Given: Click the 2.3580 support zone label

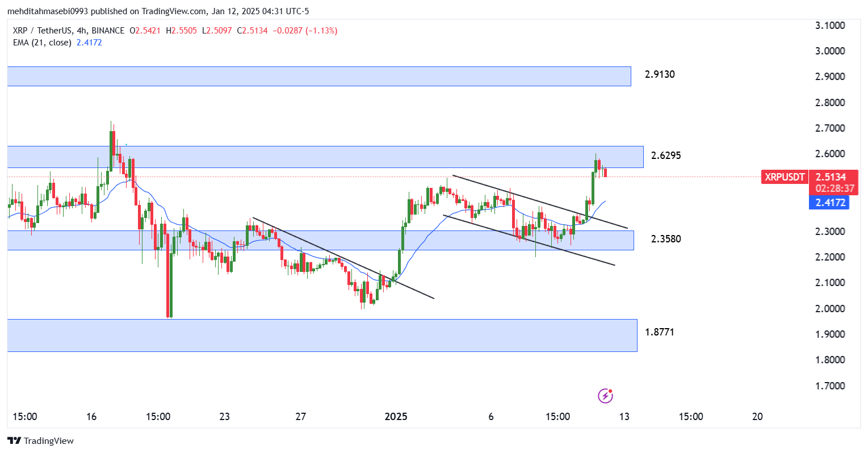Looking at the screenshot, I should click(x=666, y=239).
